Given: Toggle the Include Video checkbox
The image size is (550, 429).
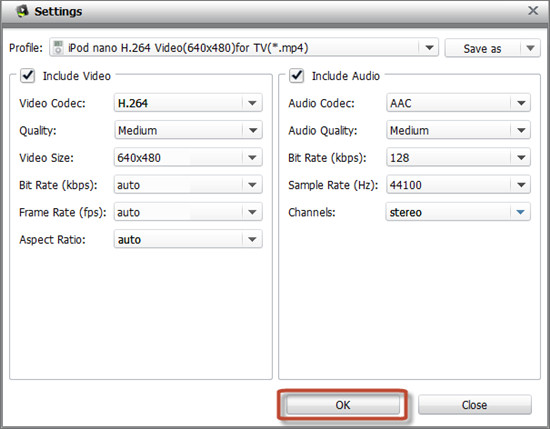Looking at the screenshot, I should click(x=27, y=75).
